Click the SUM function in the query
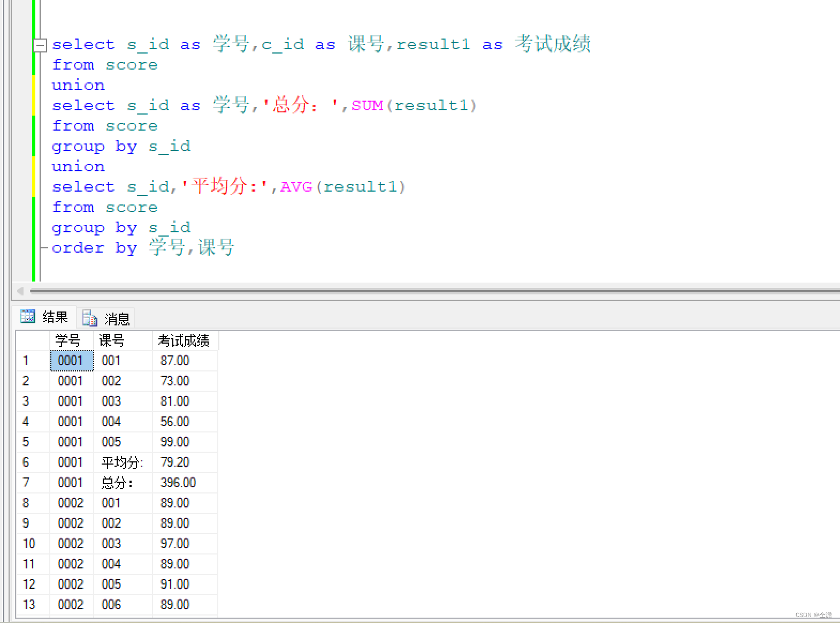840x623 pixels. (367, 105)
